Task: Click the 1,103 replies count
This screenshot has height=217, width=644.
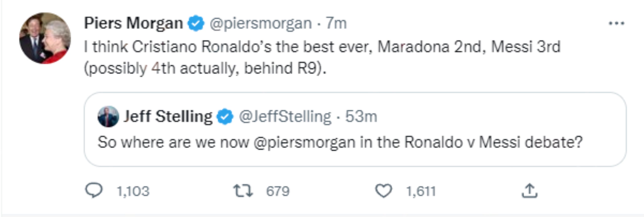Action: (x=133, y=191)
